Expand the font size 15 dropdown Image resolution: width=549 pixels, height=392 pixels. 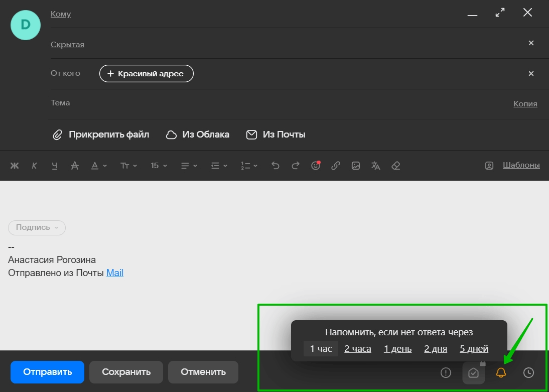pos(159,166)
